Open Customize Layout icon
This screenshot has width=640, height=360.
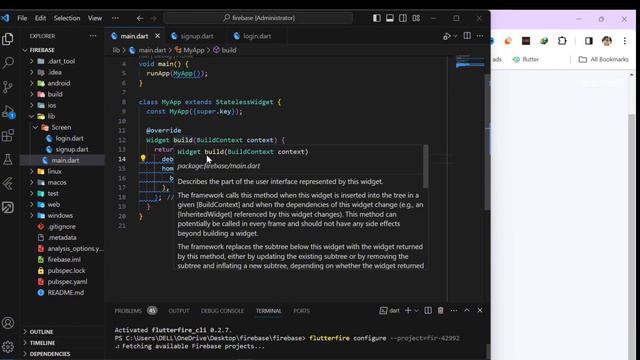click(x=416, y=18)
